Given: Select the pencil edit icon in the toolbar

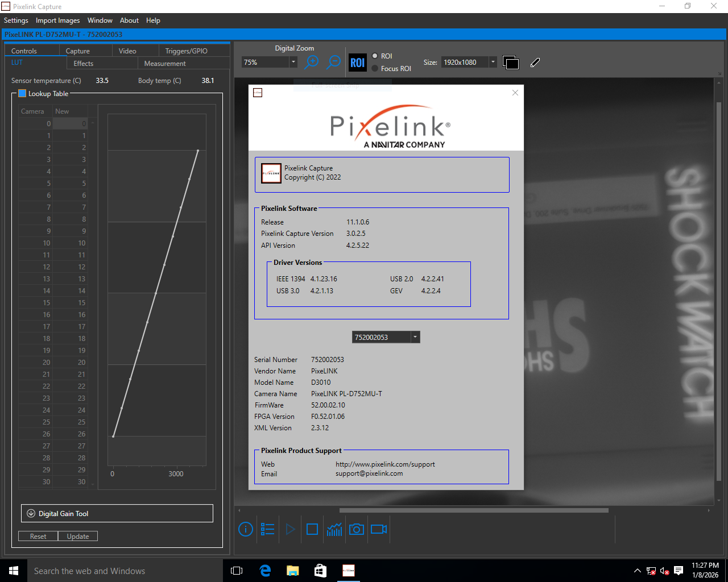Looking at the screenshot, I should (535, 63).
